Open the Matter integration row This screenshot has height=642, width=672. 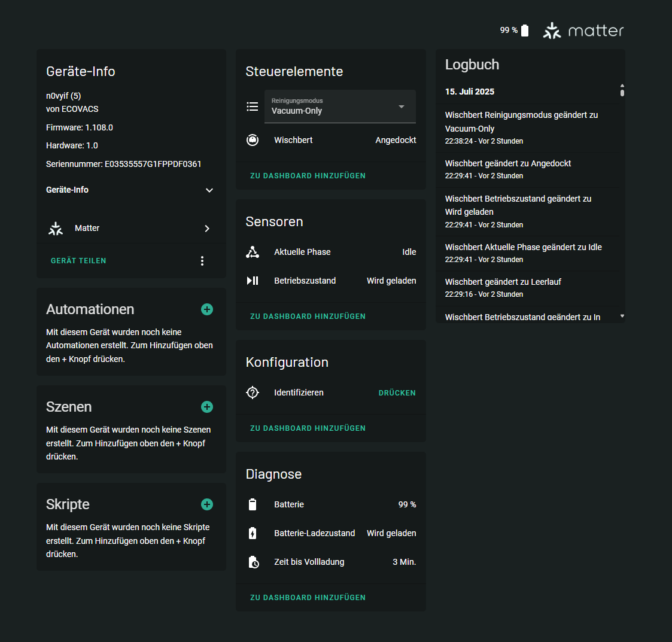tap(130, 228)
